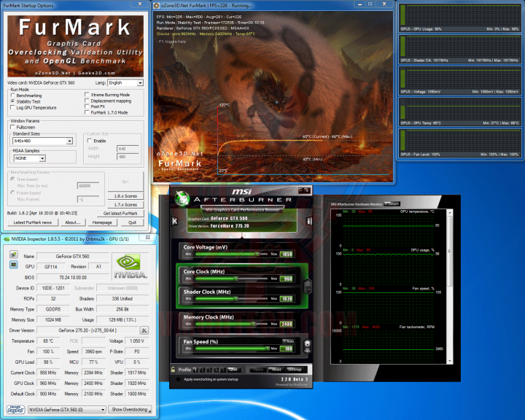Viewport: 525px width, 420px height.
Task: Click the 1.7.x Scores button
Action: (x=125, y=205)
